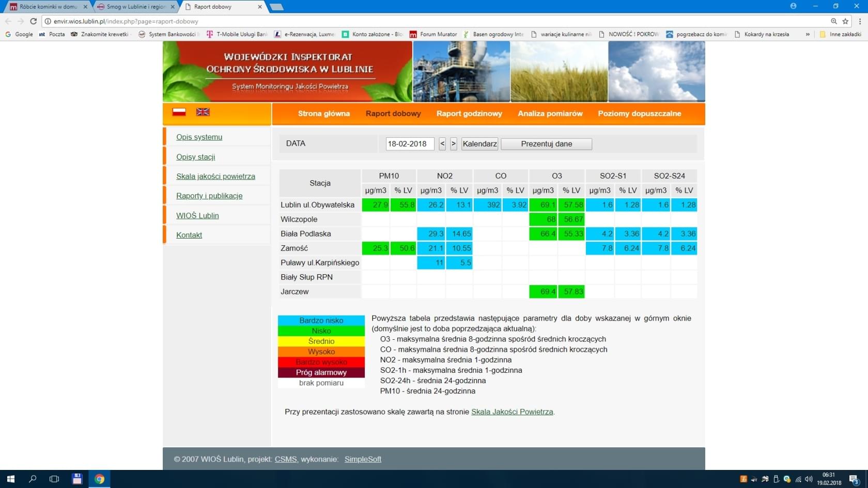Open the Kalendarz date picker

479,144
